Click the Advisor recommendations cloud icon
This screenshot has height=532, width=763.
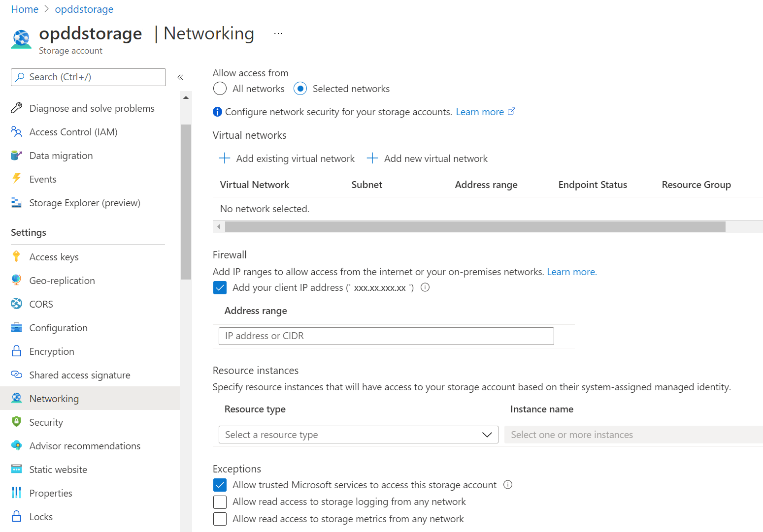pyautogui.click(x=16, y=445)
